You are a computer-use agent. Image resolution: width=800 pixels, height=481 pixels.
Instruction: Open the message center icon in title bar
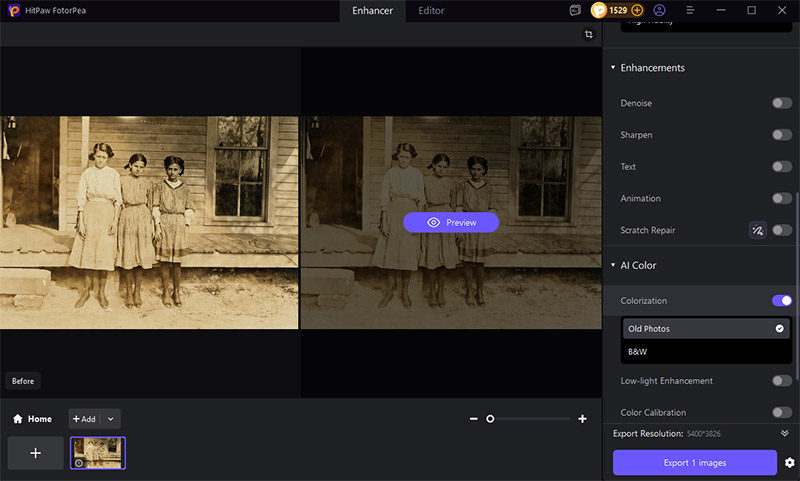coord(575,10)
